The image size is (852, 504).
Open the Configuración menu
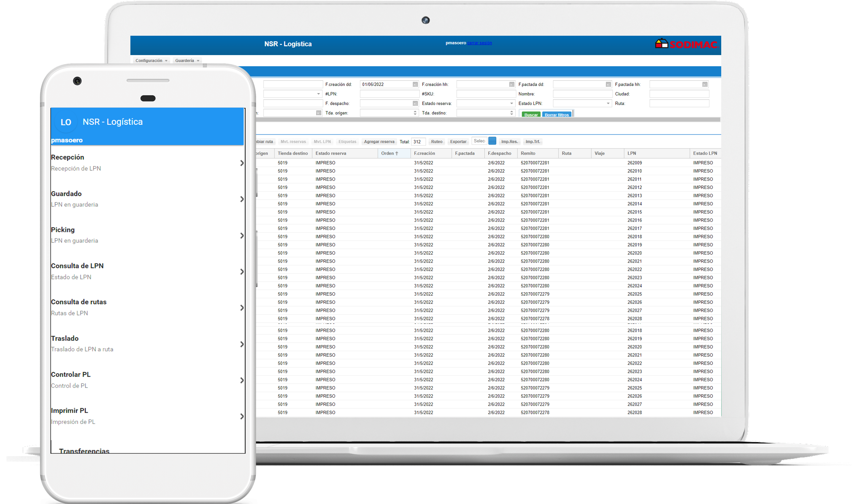point(151,61)
